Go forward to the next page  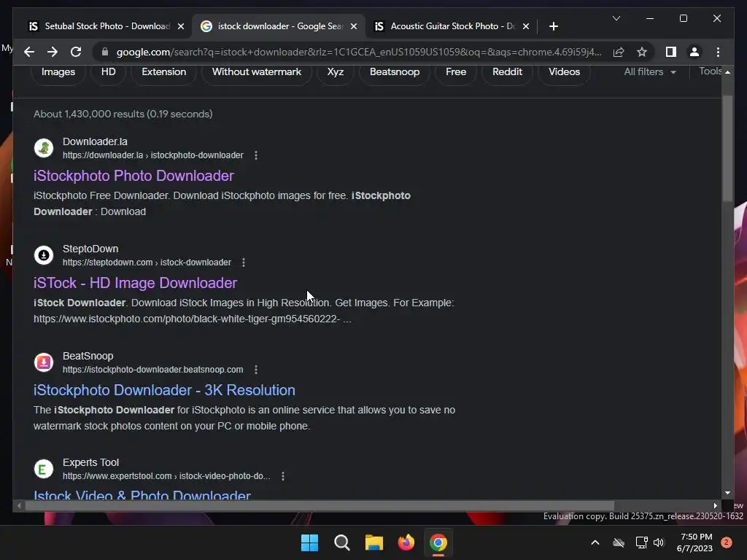[53, 52]
